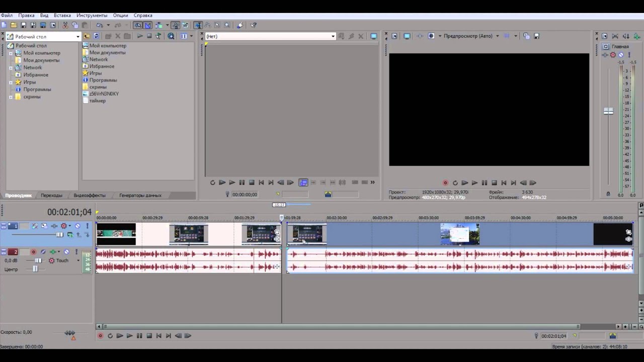
Task: Switch to the Переходы tab
Action: tap(51, 195)
